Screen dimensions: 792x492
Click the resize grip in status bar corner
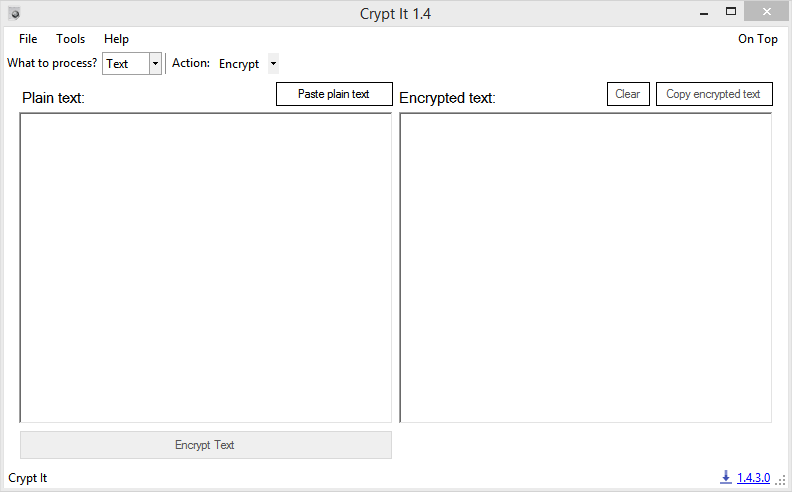tap(781, 480)
